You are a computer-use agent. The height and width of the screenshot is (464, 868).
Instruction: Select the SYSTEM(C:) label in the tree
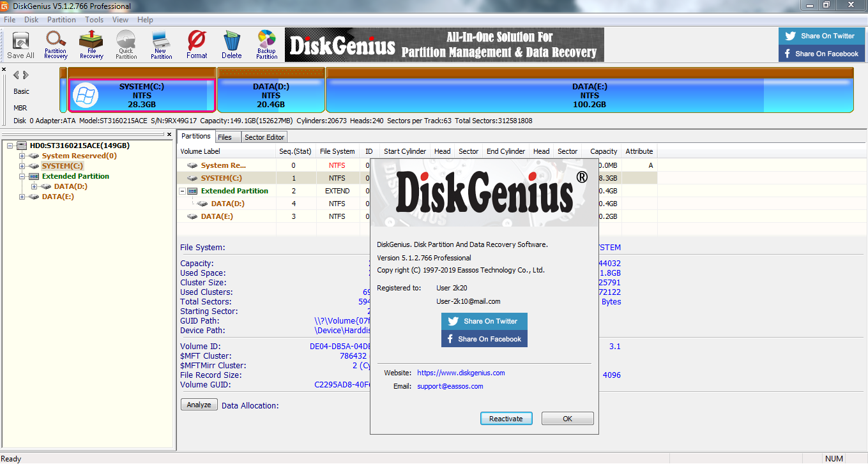point(61,166)
